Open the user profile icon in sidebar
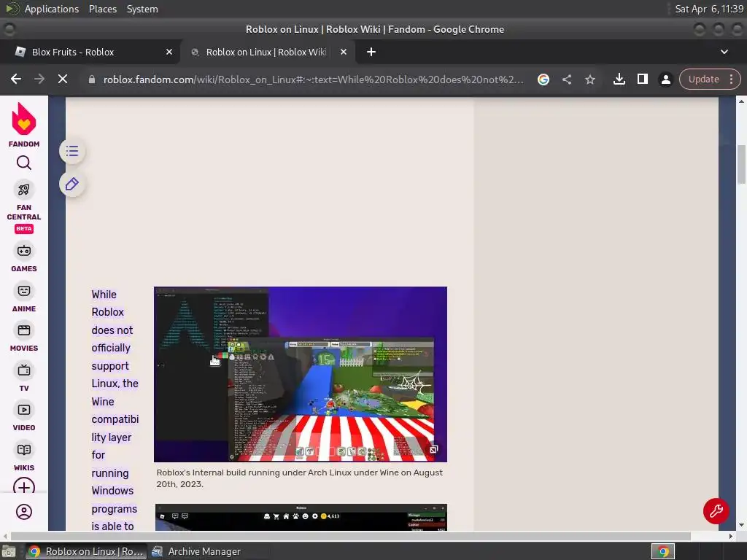This screenshot has width=747, height=560. (x=24, y=512)
